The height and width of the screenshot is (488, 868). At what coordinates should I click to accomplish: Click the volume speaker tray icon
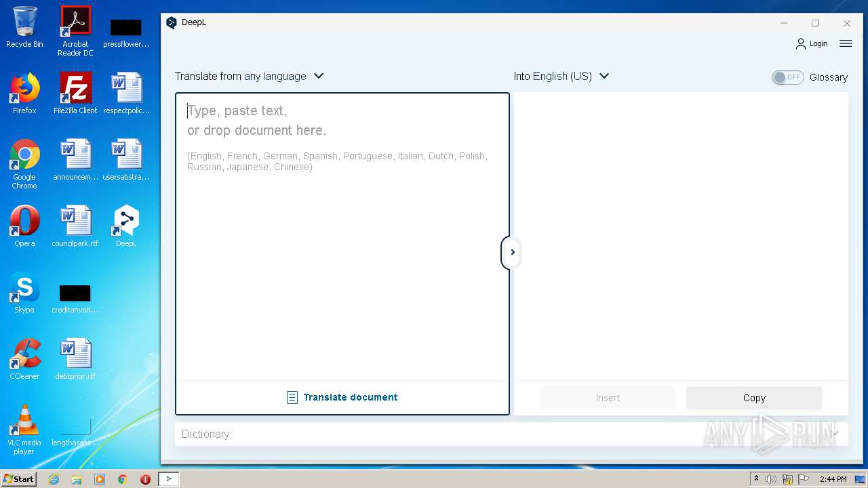tap(771, 479)
